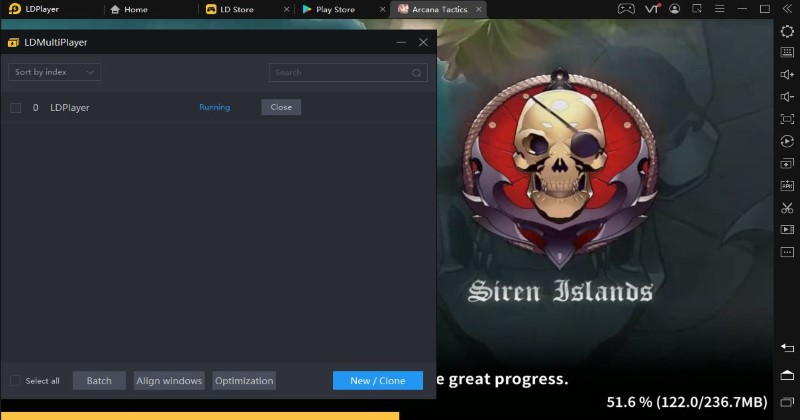
Task: Check the LDPlayer instance 0 checkbox
Action: (x=16, y=108)
